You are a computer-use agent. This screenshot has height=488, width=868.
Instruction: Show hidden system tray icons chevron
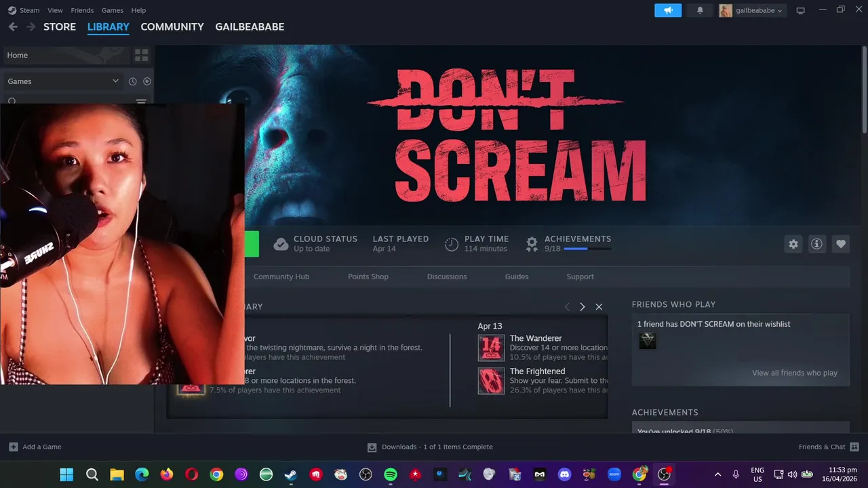click(x=717, y=474)
